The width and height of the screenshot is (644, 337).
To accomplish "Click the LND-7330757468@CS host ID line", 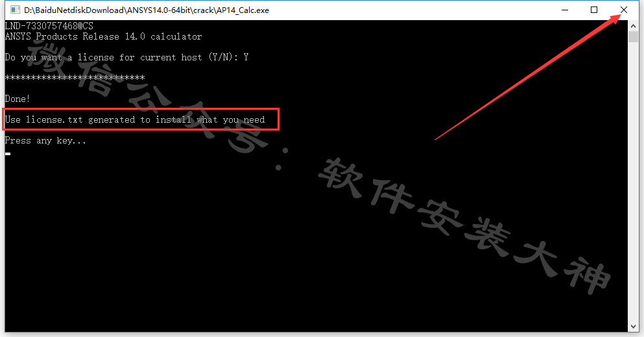I will pos(49,26).
